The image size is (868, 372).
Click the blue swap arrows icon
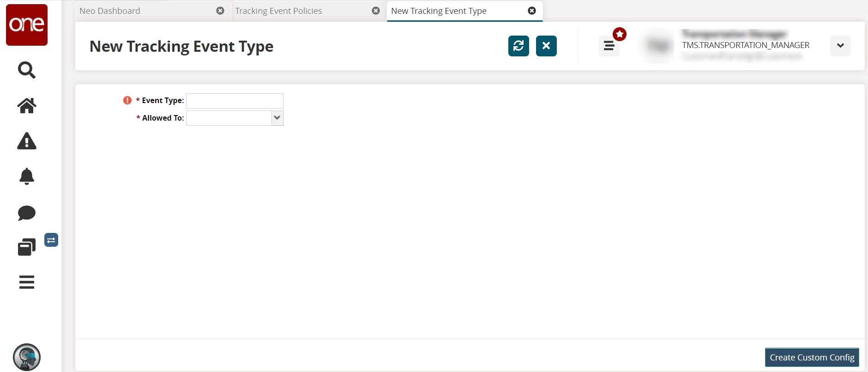[x=51, y=240]
